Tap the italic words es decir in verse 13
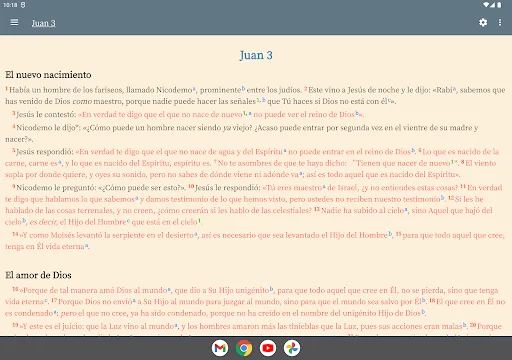512x360 pixels. click(43, 222)
